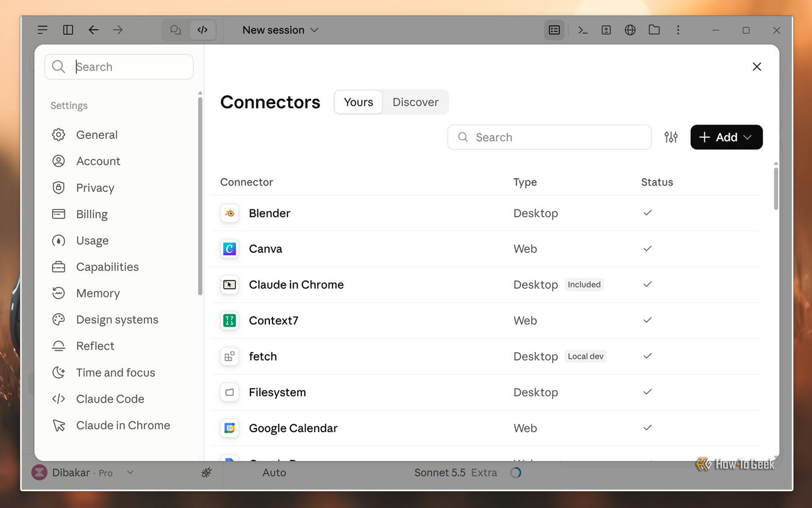
Task: Open the folder icon in toolbar
Action: [654, 29]
